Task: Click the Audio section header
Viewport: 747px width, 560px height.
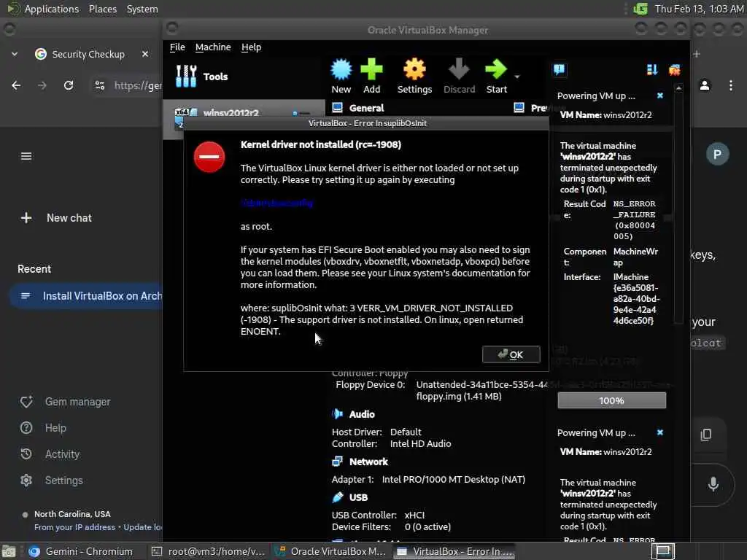Action: 362,414
